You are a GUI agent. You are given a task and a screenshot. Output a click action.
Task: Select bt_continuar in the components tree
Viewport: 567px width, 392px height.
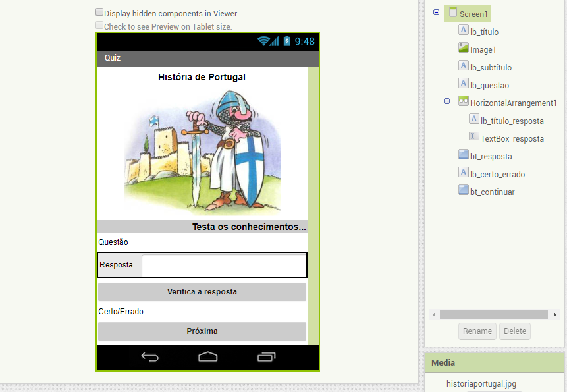(x=492, y=192)
